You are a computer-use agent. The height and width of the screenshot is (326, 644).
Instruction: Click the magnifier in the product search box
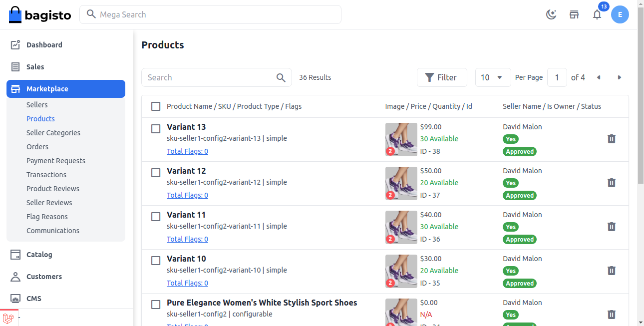coord(281,77)
